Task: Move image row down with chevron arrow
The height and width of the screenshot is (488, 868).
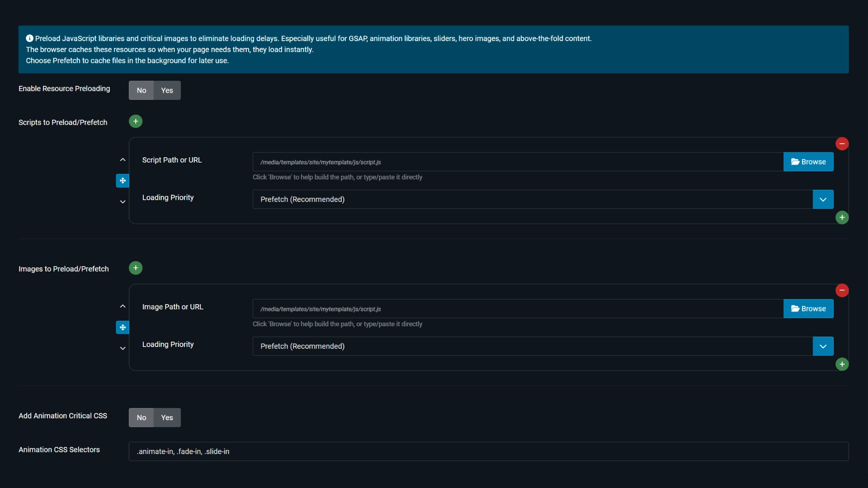Action: click(123, 348)
